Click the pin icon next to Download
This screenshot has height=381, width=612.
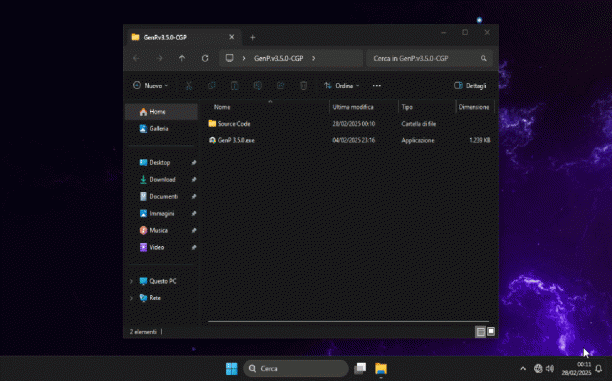[x=194, y=180]
